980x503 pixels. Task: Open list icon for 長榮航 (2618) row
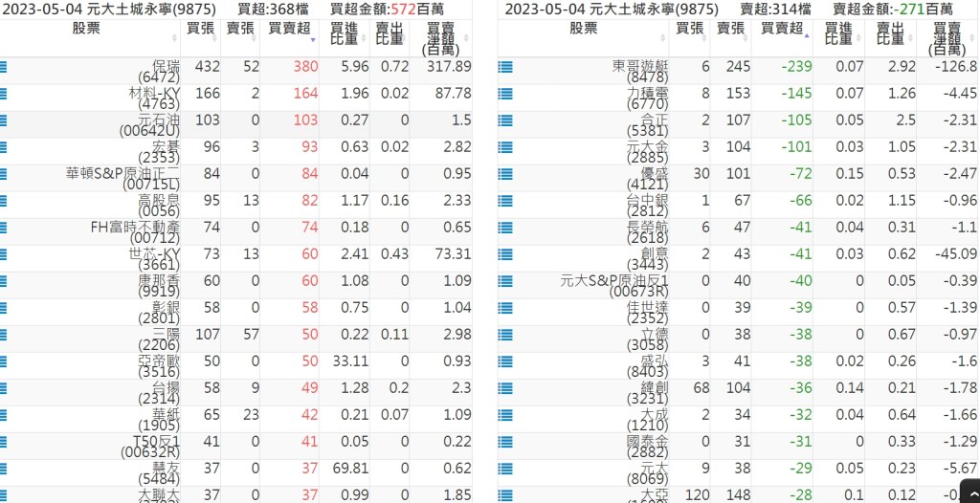505,228
